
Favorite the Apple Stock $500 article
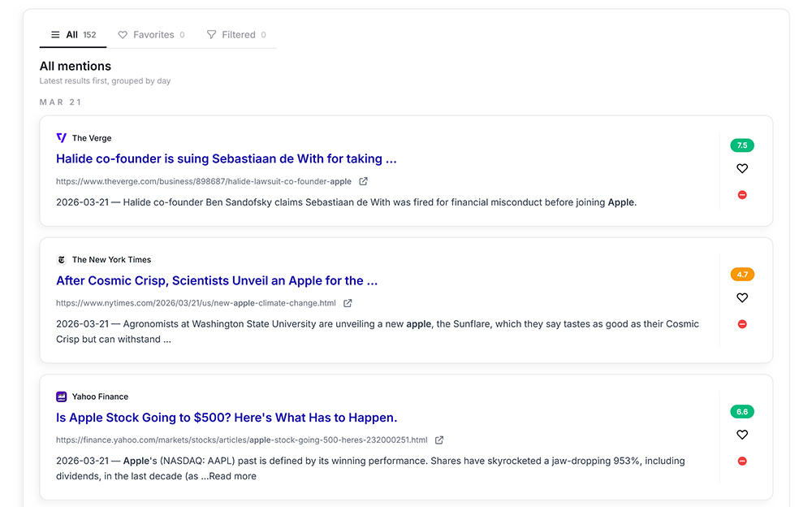pos(742,435)
